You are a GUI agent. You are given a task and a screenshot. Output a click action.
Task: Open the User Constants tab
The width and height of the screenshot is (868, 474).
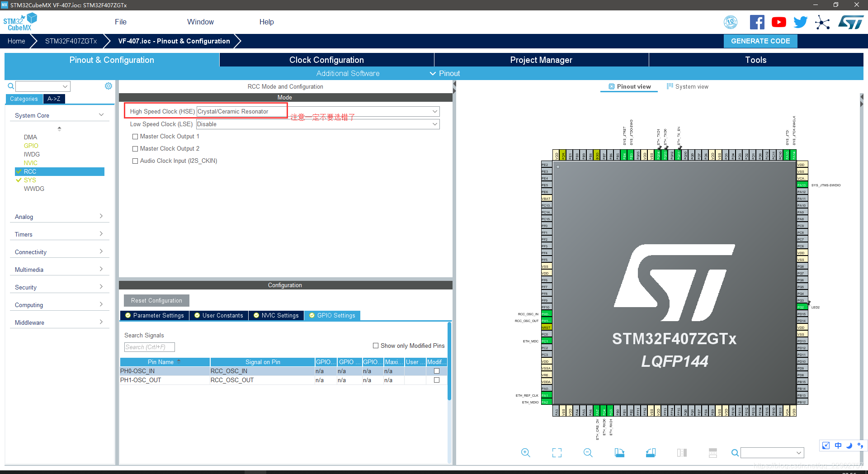tap(219, 315)
